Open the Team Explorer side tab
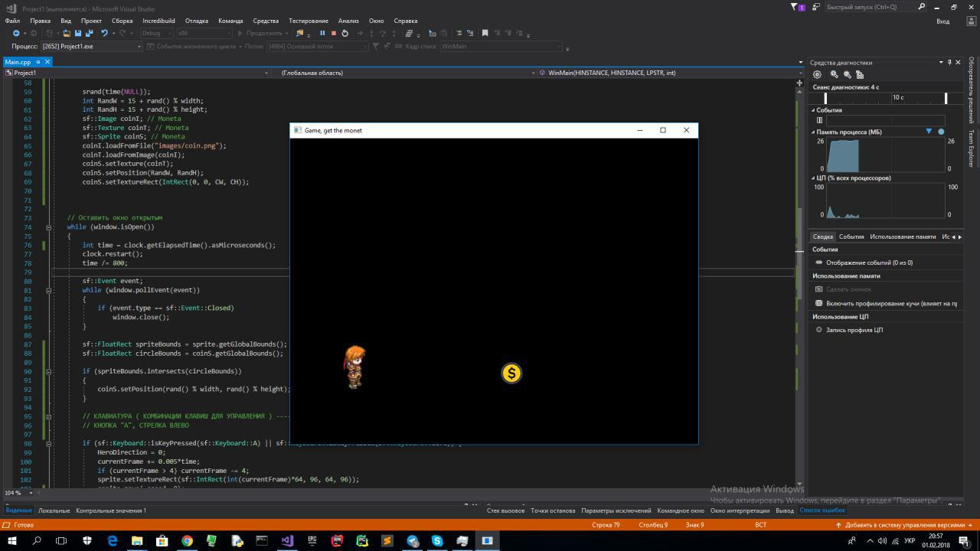The width and height of the screenshot is (980, 551). [x=972, y=148]
